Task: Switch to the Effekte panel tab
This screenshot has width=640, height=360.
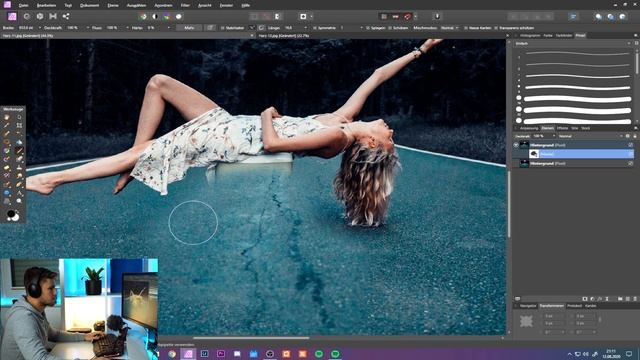Action: [x=562, y=128]
